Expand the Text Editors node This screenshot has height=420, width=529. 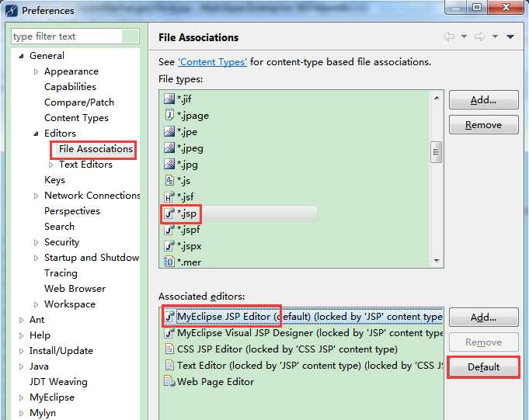tap(51, 165)
